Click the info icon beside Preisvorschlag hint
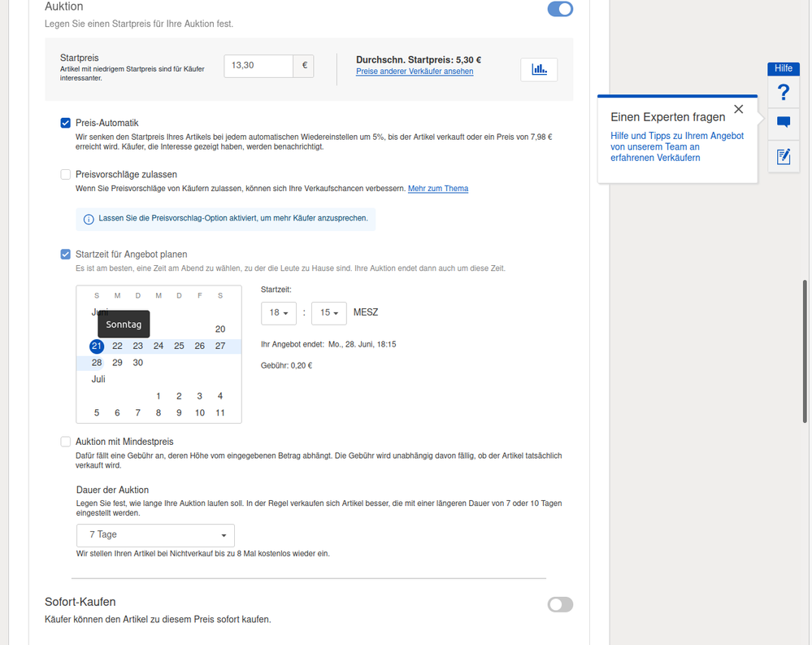812x645 pixels. 89,219
